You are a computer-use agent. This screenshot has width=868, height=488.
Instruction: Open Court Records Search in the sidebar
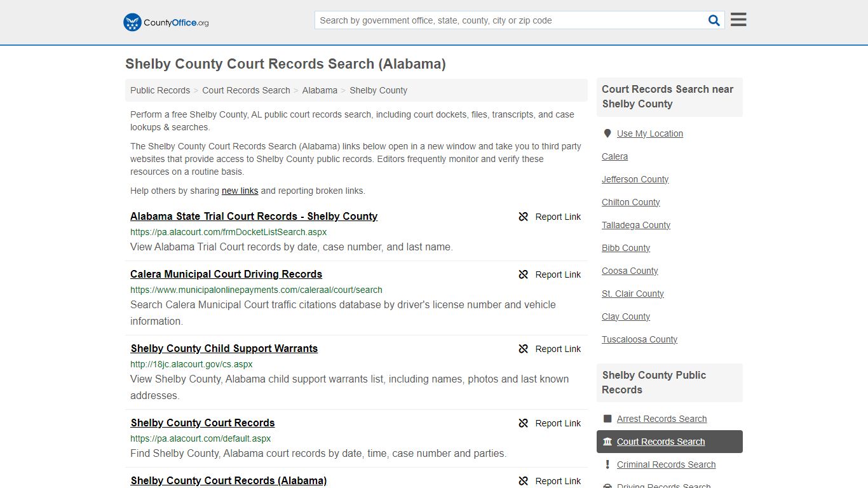point(661,442)
